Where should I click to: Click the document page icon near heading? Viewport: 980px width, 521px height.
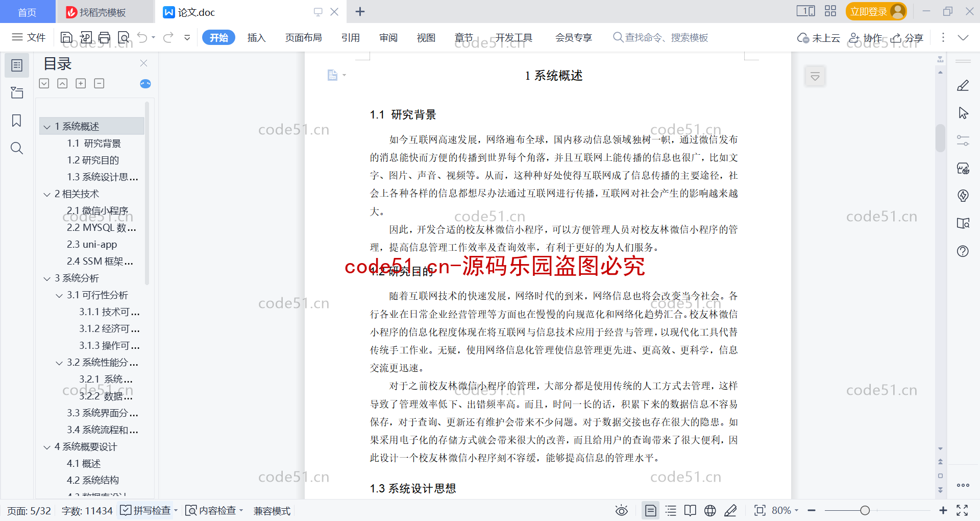point(332,75)
